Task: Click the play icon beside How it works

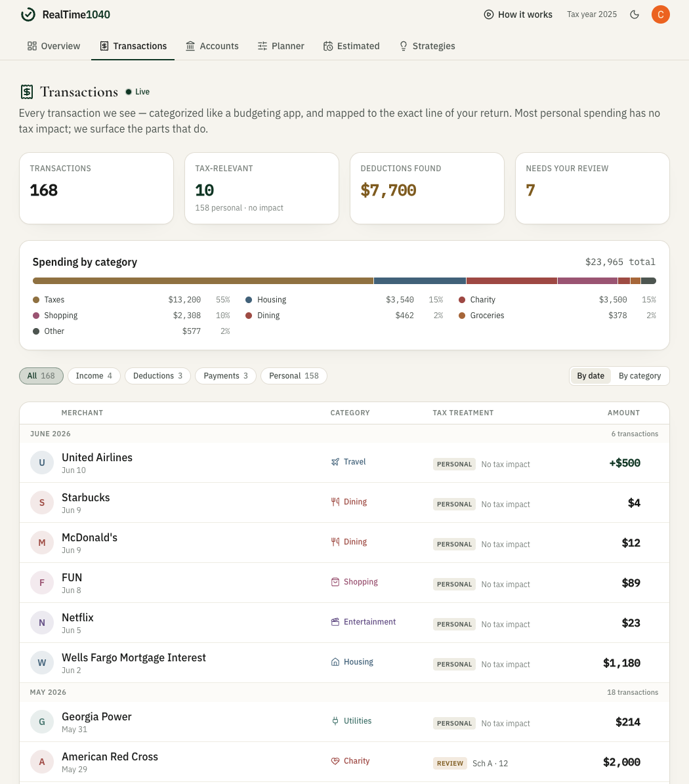Action: click(488, 14)
